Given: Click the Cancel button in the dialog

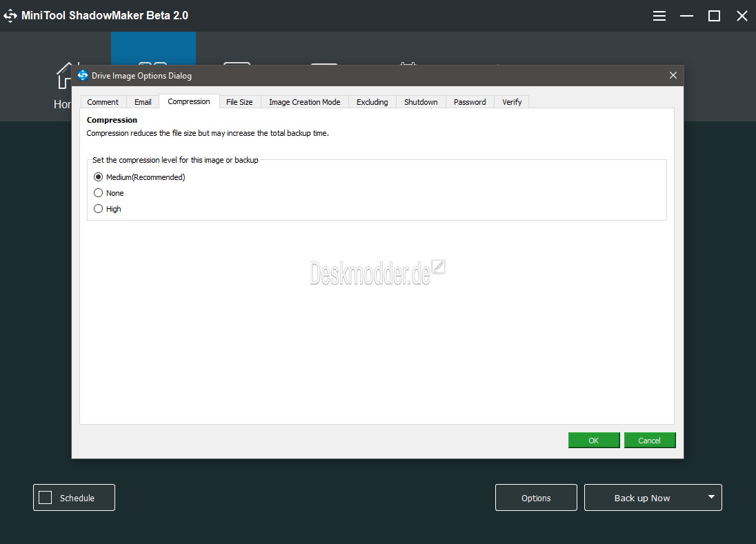Looking at the screenshot, I should pos(650,441).
